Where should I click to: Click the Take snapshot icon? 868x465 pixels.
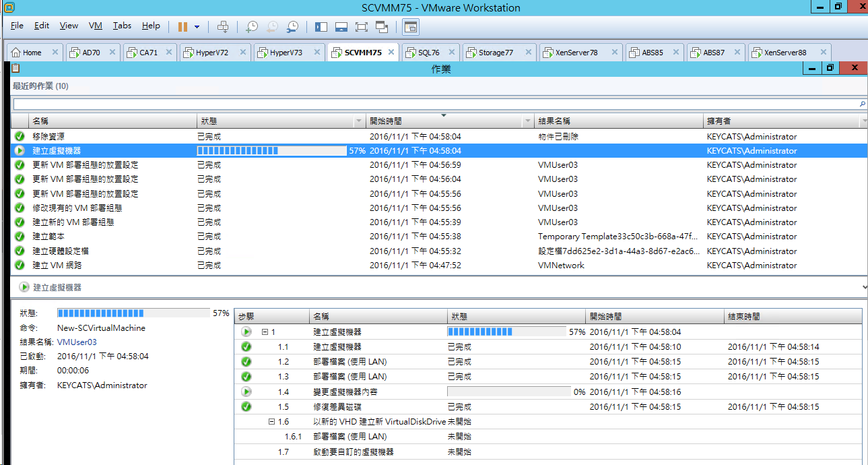click(x=251, y=27)
